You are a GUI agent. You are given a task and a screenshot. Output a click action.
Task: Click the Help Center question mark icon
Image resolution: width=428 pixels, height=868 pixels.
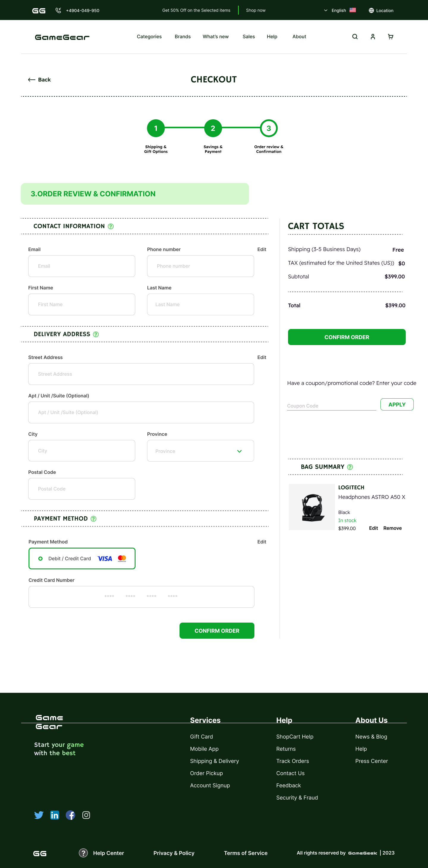tap(83, 853)
